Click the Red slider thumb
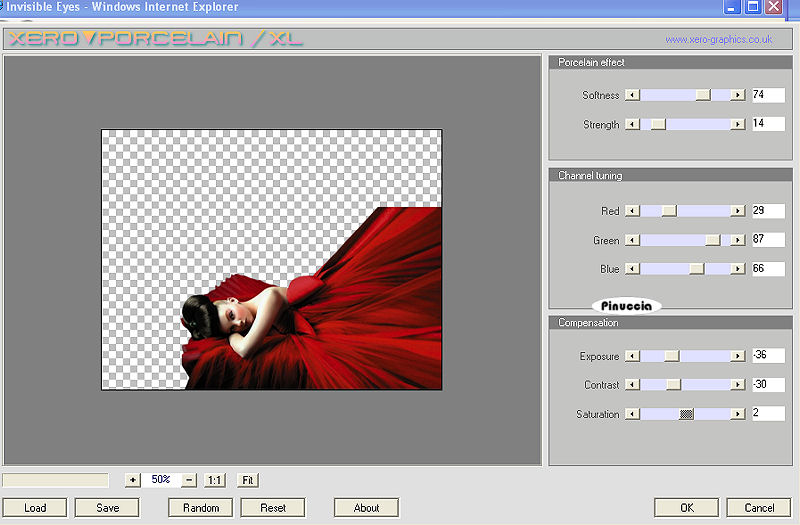 669,211
